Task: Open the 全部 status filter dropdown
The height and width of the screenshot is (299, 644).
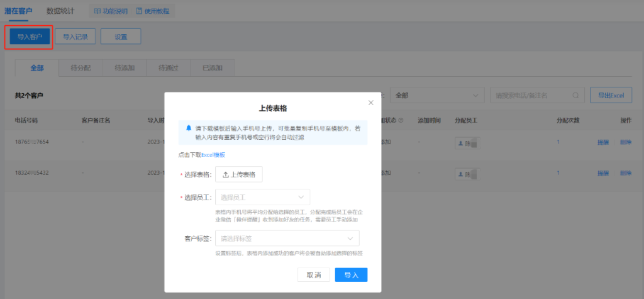Action: [437, 95]
